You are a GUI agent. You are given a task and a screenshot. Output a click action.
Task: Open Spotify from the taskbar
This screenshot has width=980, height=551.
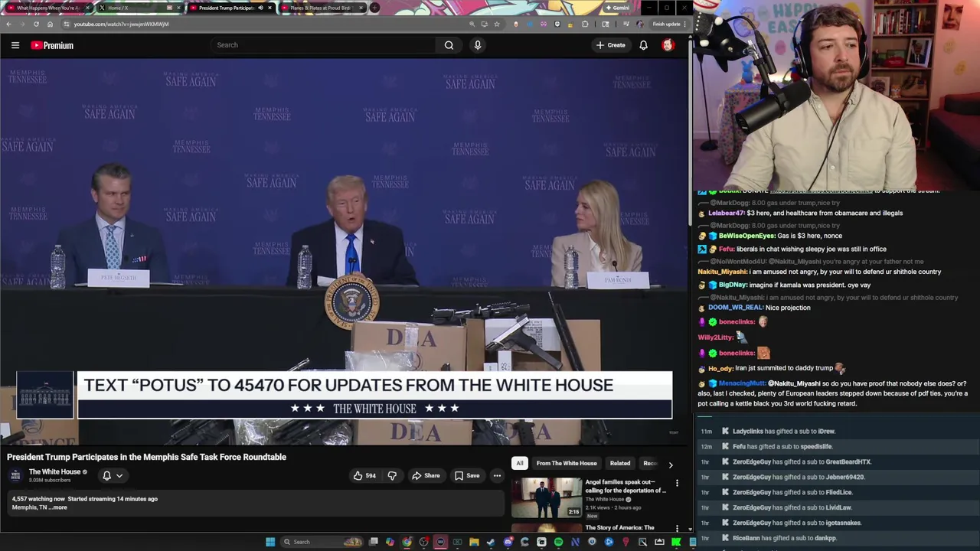558,542
